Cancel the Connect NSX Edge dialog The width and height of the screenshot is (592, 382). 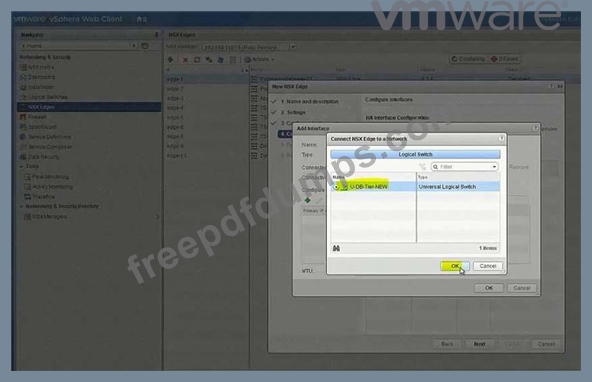(x=487, y=266)
